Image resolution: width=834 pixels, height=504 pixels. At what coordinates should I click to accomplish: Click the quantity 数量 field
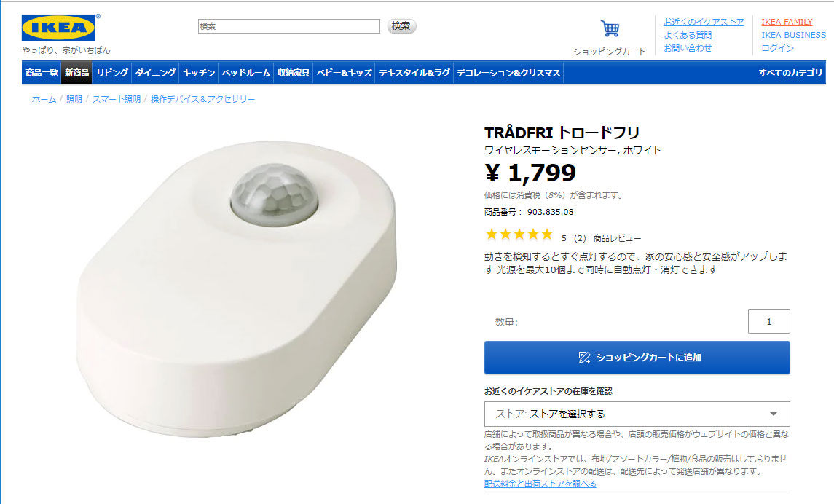pyautogui.click(x=768, y=321)
